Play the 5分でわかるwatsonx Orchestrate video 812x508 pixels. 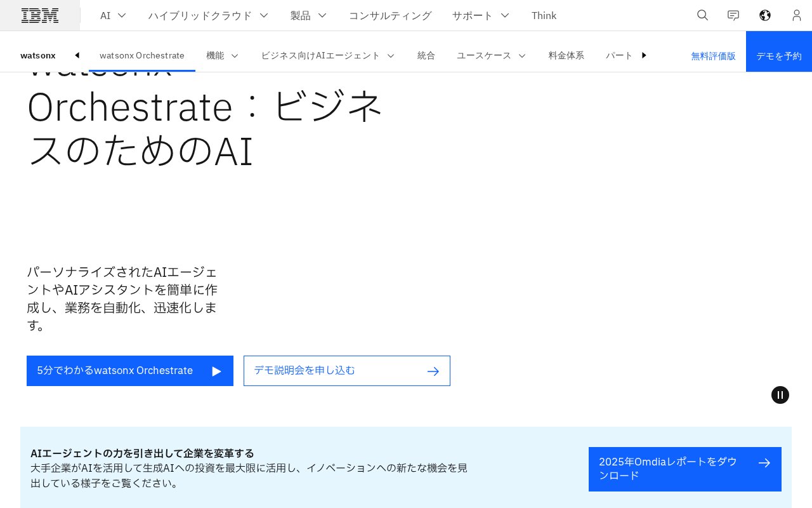point(130,371)
